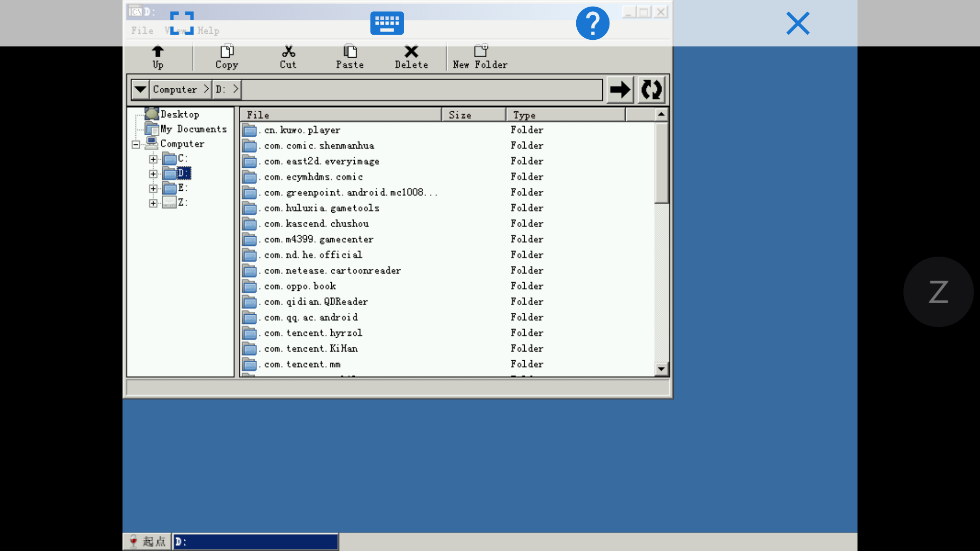This screenshot has height=551, width=980.
Task: Select My Documents in the tree
Action: click(x=193, y=129)
